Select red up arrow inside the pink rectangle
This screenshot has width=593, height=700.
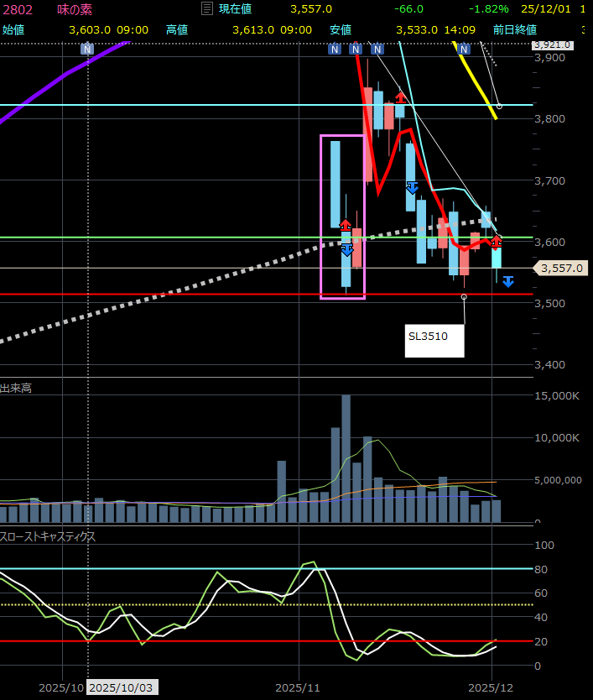pos(345,225)
